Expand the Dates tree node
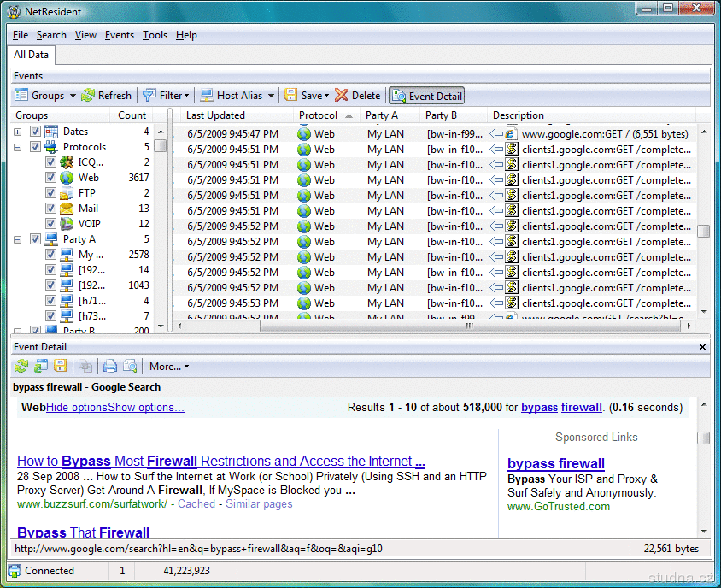This screenshot has height=588, width=721. point(18,132)
